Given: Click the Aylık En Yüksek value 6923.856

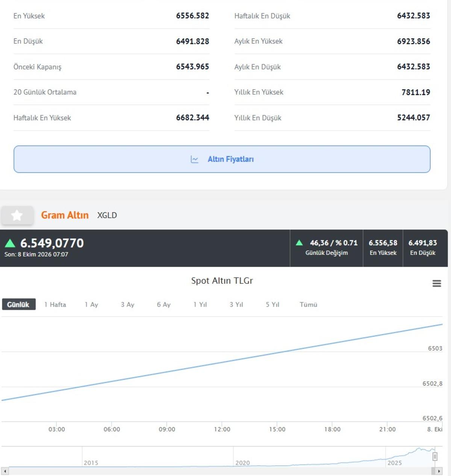Looking at the screenshot, I should click(413, 41).
